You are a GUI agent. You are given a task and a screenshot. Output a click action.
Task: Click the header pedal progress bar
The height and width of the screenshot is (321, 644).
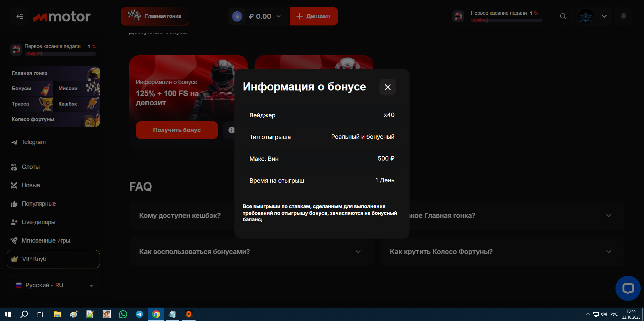pos(506,20)
